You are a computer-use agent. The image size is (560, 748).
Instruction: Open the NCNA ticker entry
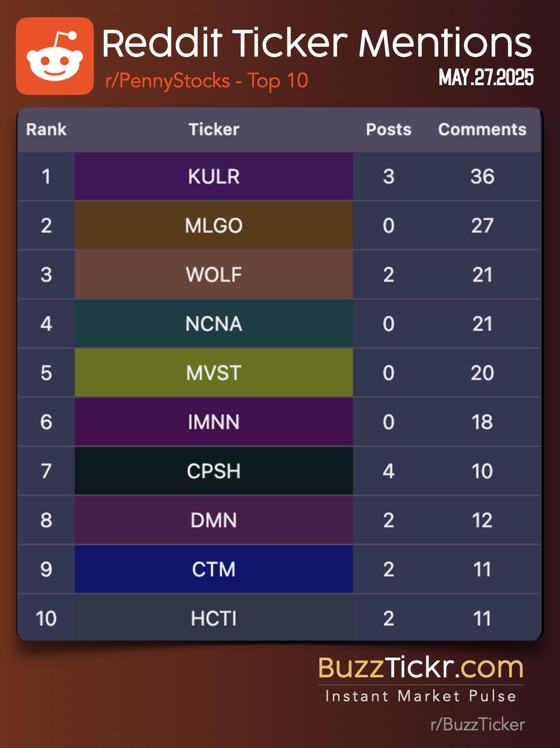coord(214,324)
